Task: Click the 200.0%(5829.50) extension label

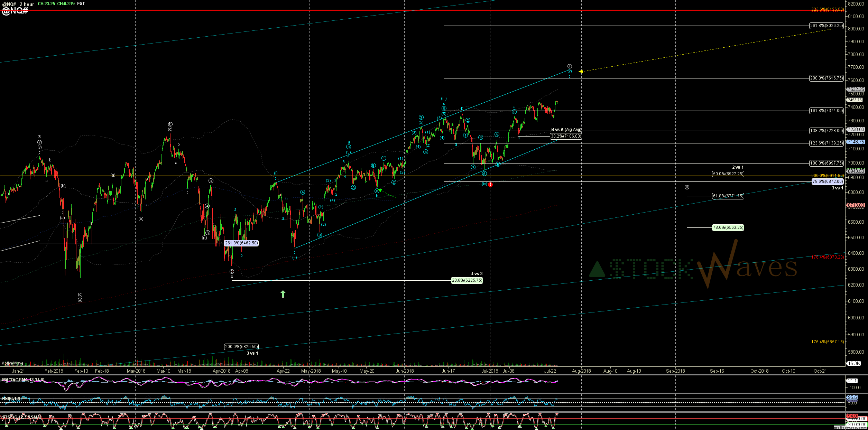Action: click(241, 347)
